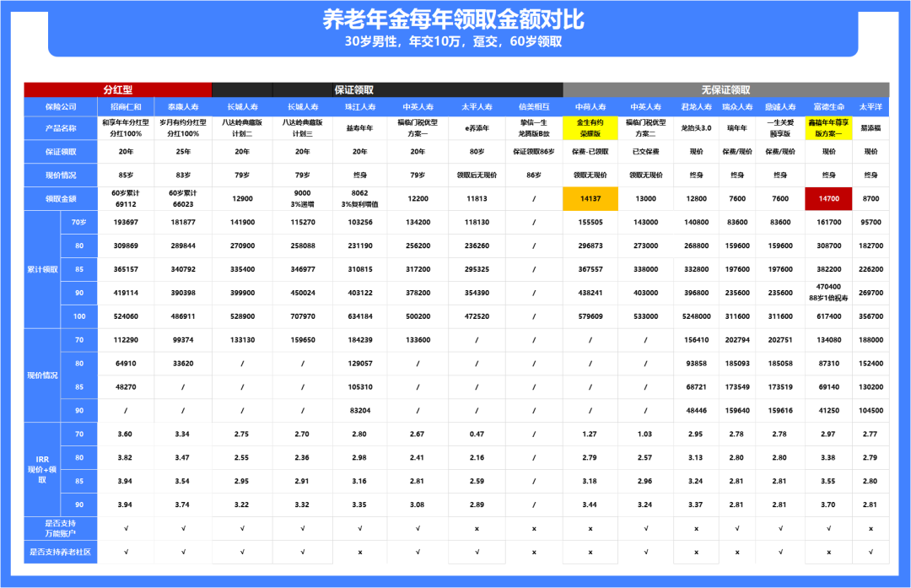911x588 pixels.
Task: Click the red highlighted 14700 cell
Action: [x=828, y=199]
